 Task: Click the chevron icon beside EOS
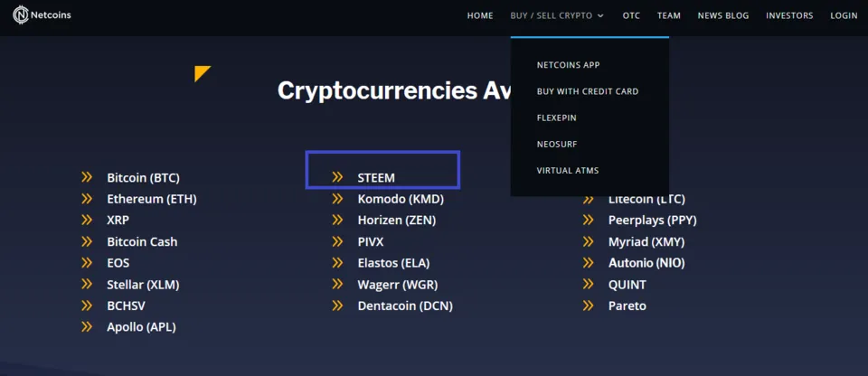tap(87, 263)
